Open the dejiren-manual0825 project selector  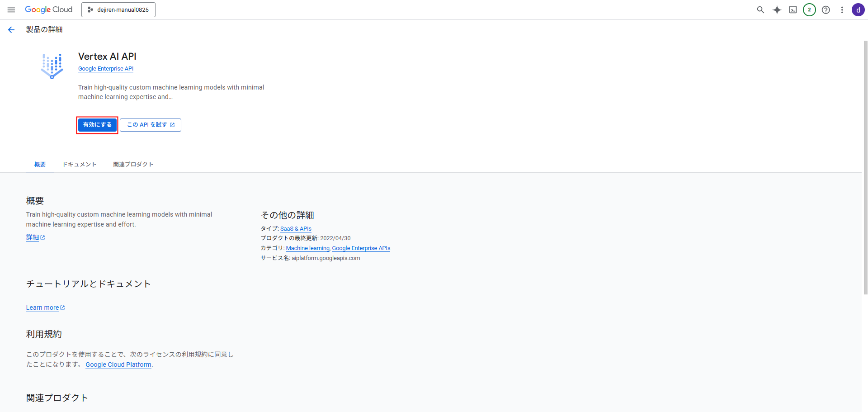click(x=118, y=9)
